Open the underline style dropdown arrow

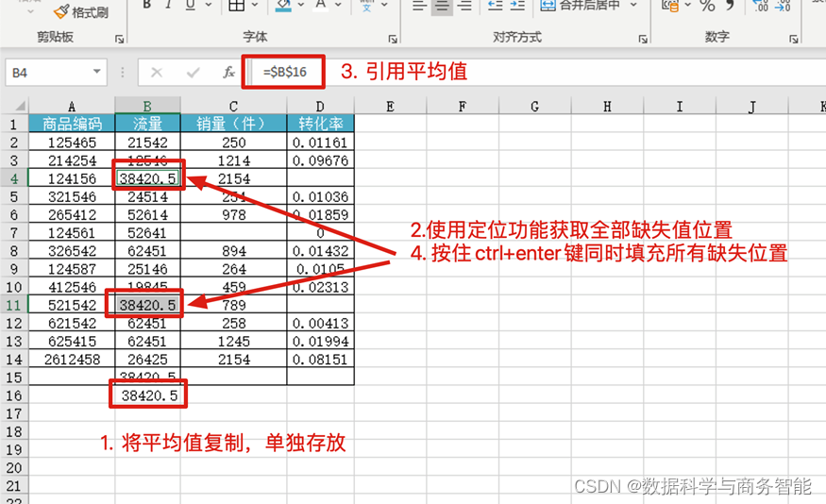208,5
